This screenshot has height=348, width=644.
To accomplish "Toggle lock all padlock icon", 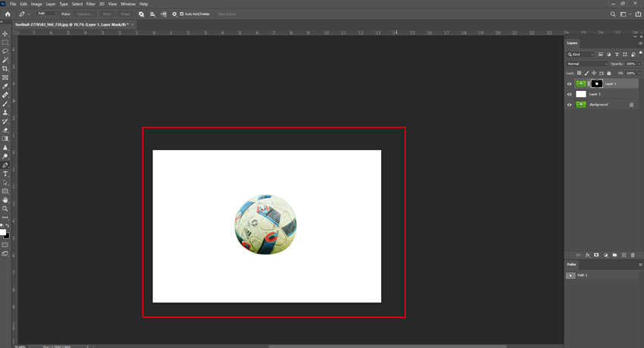I will [x=609, y=73].
